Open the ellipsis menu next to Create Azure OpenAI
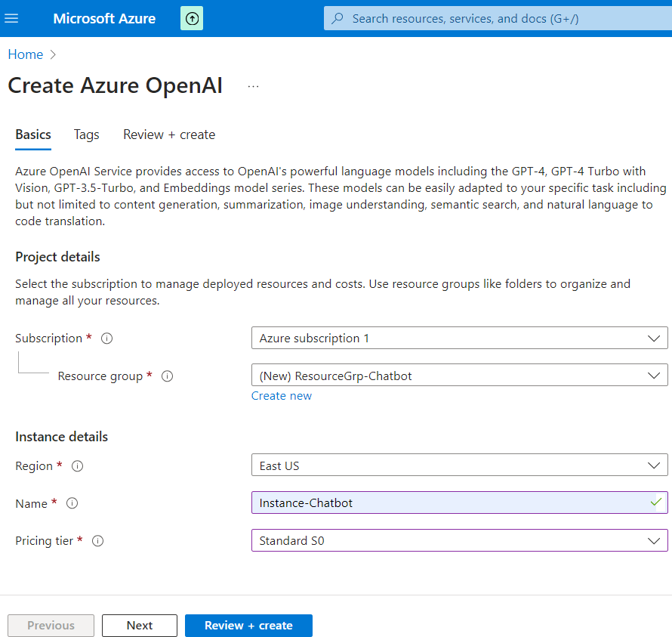Viewport: 672px width, 637px height. coord(253,85)
